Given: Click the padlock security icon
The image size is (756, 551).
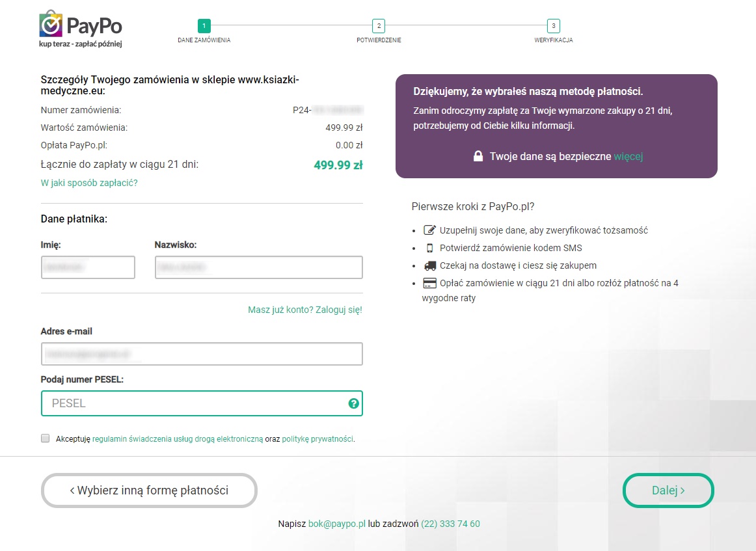Looking at the screenshot, I should (x=478, y=156).
